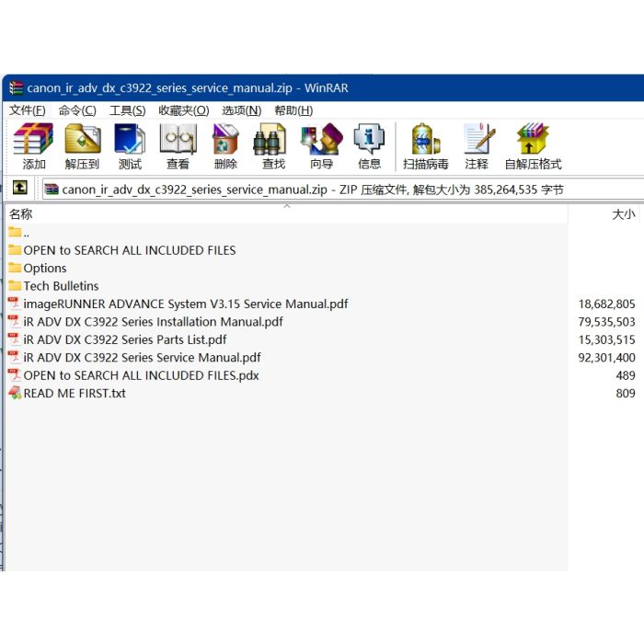
Task: Click the archive path address field
Action: click(343, 190)
